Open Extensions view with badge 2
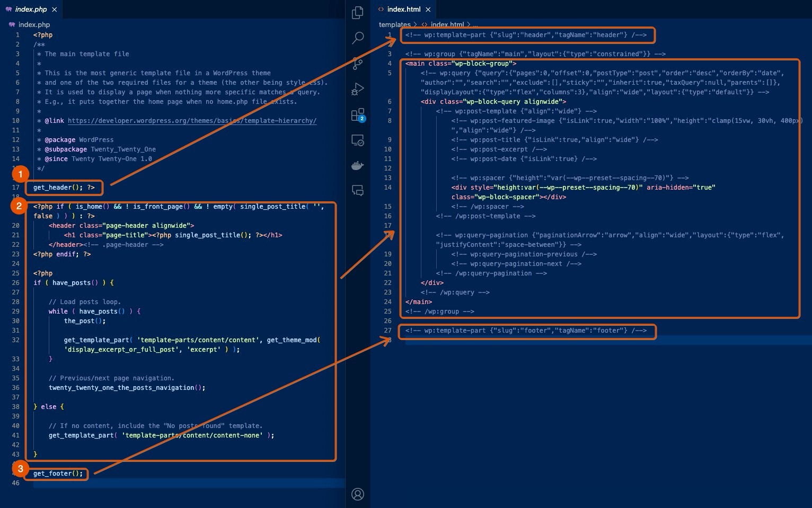The height and width of the screenshot is (508, 812). tap(358, 115)
